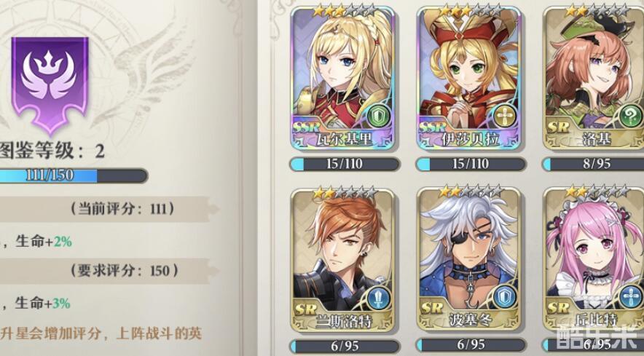Open the 瓦尔基里 hero portrait
644x356 pixels.
pos(342,77)
